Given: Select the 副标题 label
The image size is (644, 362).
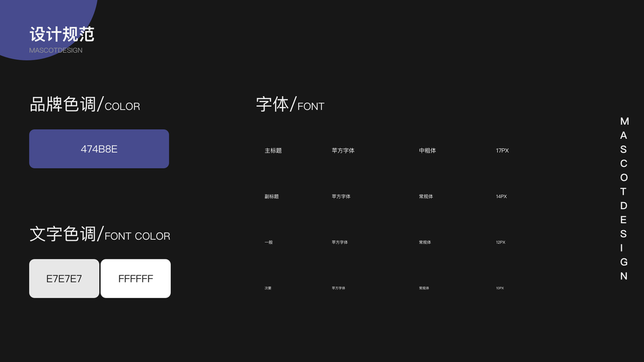Looking at the screenshot, I should click(272, 197).
